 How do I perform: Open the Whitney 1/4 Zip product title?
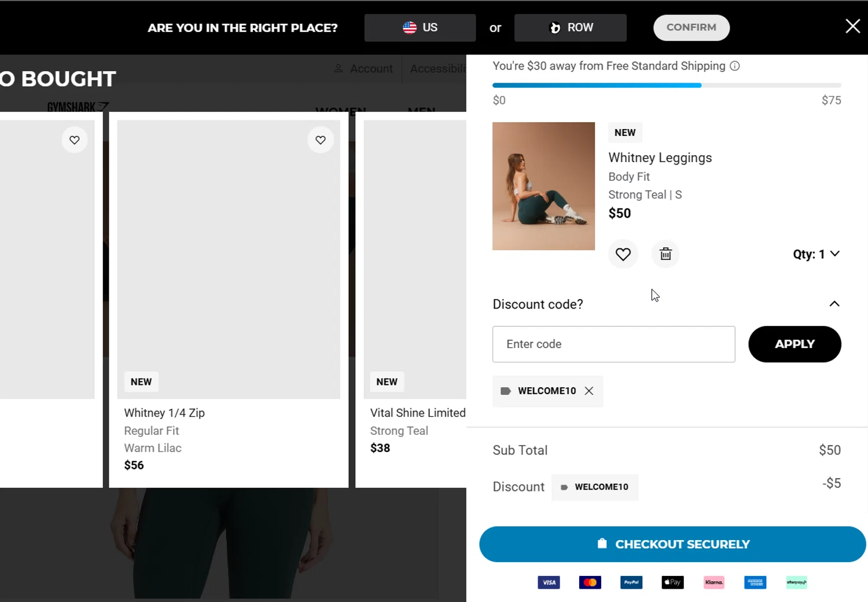click(164, 413)
